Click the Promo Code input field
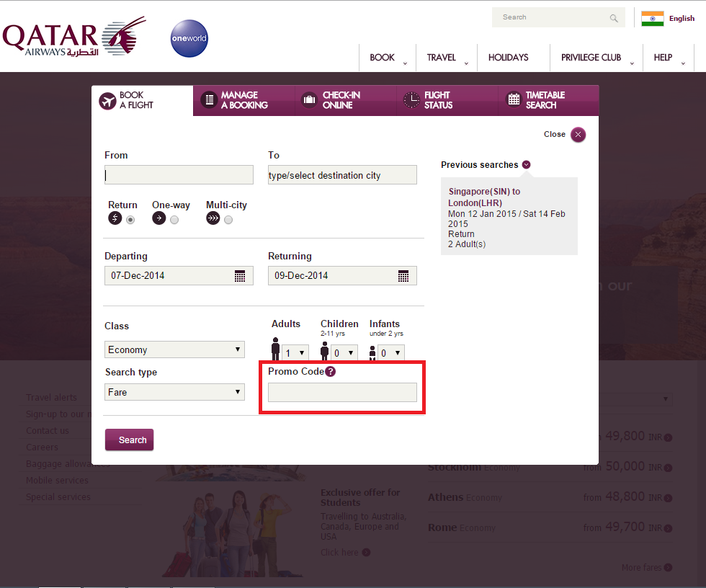706x588 pixels. (342, 392)
